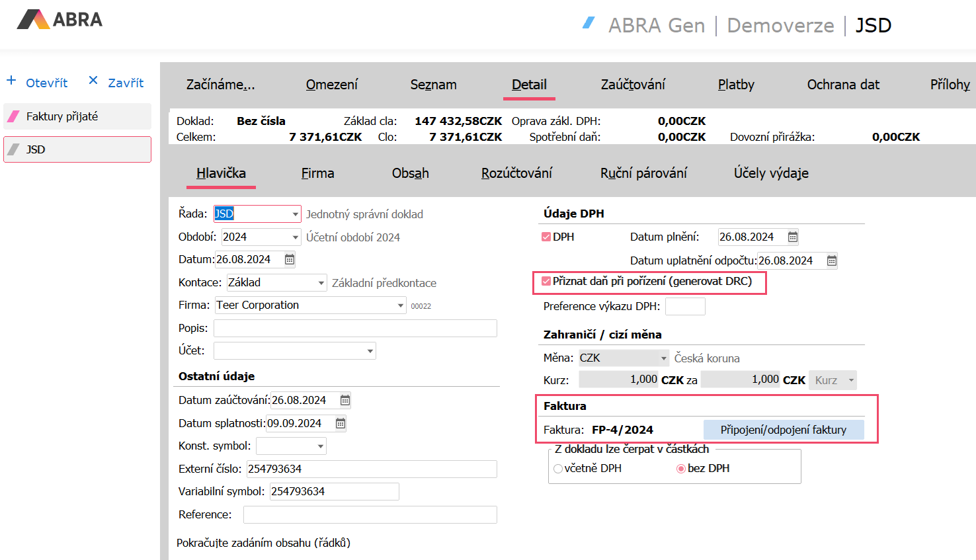Open Faktury přijaté in sidebar

point(77,116)
